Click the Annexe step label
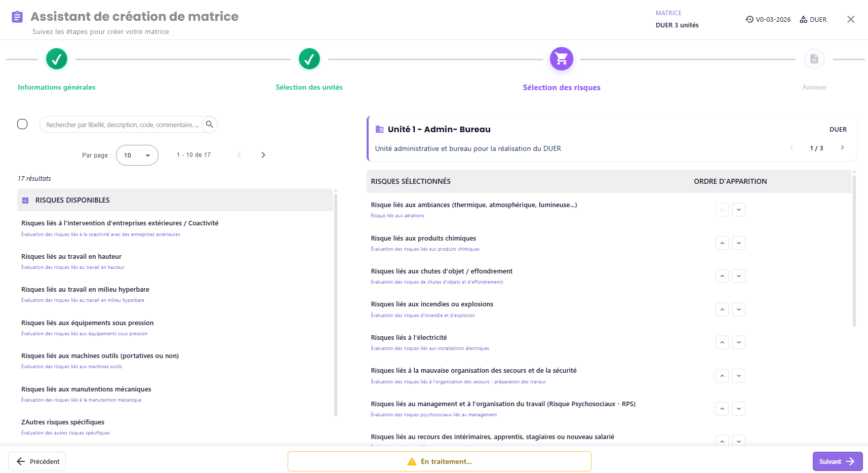Image resolution: width=868 pixels, height=473 pixels. [814, 88]
